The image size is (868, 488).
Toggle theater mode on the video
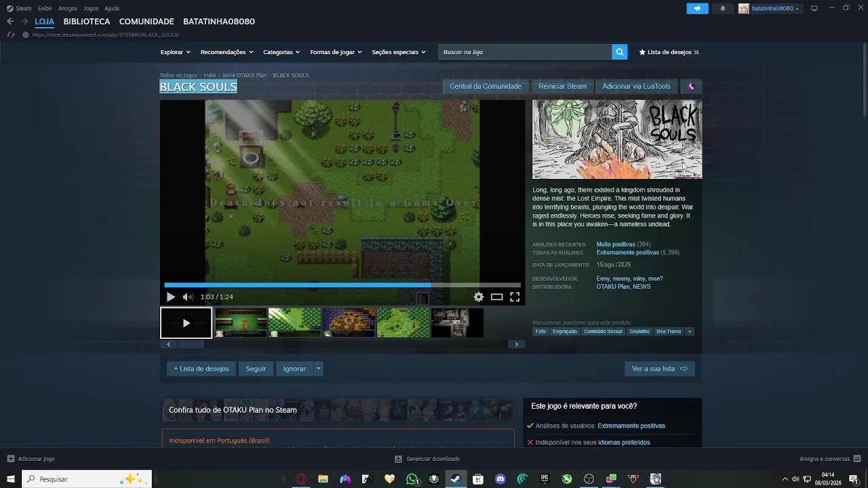[497, 297]
